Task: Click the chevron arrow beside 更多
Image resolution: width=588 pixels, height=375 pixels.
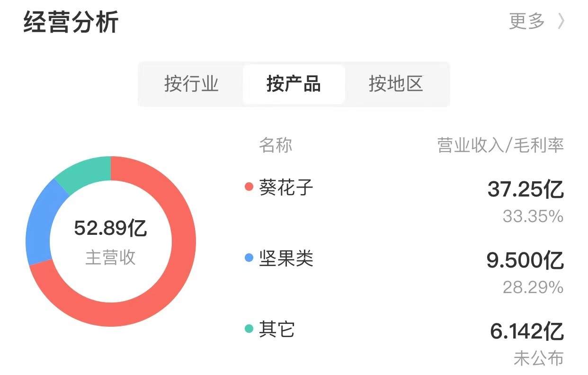Action: tap(561, 21)
